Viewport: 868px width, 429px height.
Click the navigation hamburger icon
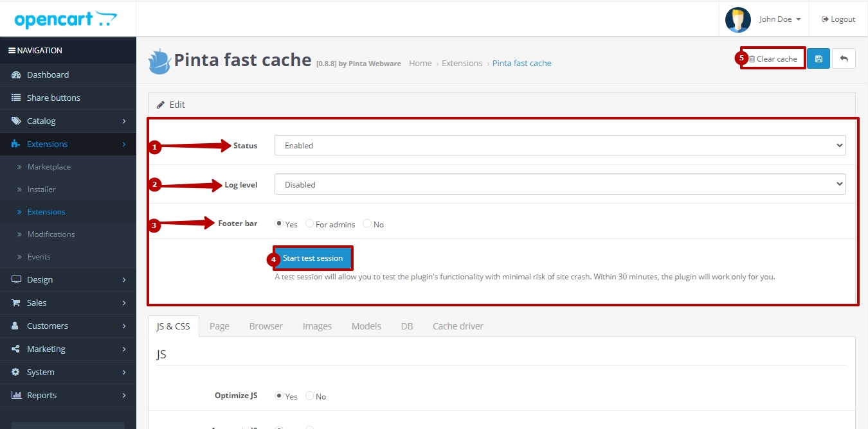(12, 50)
